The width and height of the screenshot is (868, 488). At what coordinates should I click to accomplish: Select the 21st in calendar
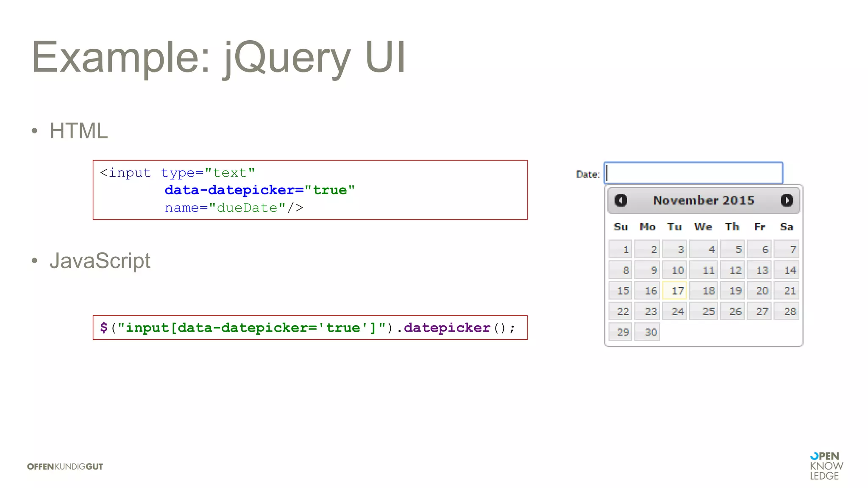point(787,291)
